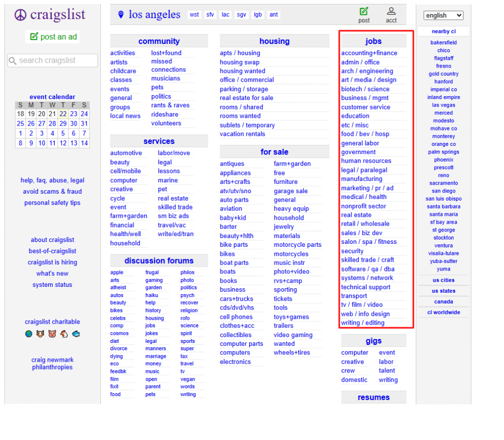
Task: Expand the cl worldwide list
Action: click(x=443, y=312)
